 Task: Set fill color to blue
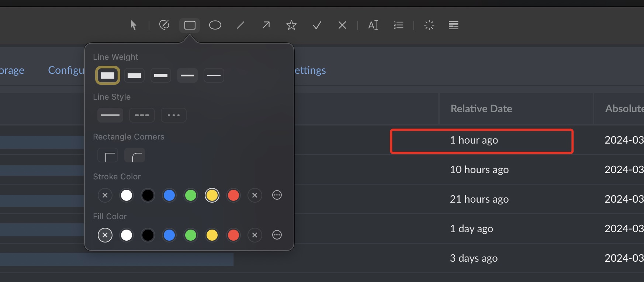169,235
